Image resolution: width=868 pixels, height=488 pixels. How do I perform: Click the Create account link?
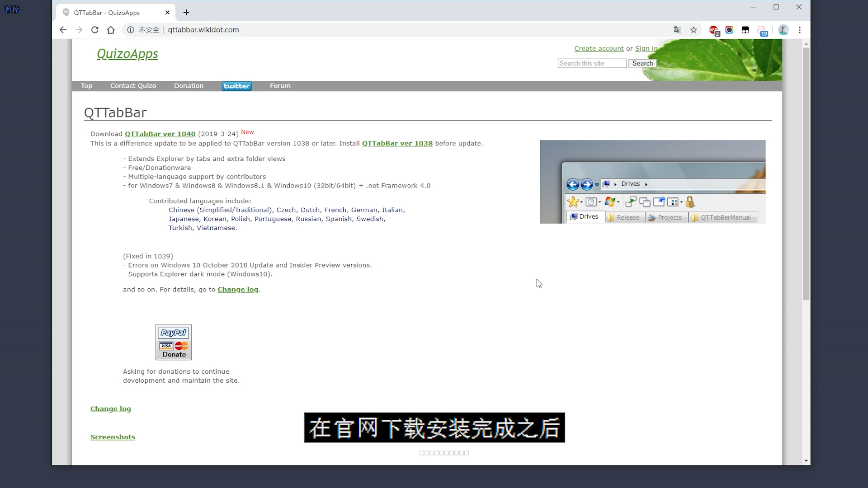(x=599, y=48)
